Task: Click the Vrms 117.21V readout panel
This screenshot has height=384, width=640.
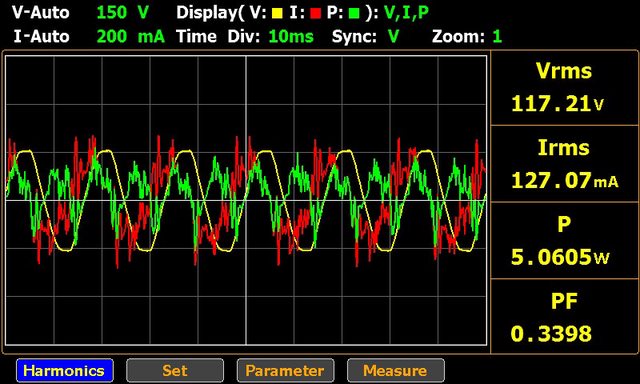Action: 564,88
